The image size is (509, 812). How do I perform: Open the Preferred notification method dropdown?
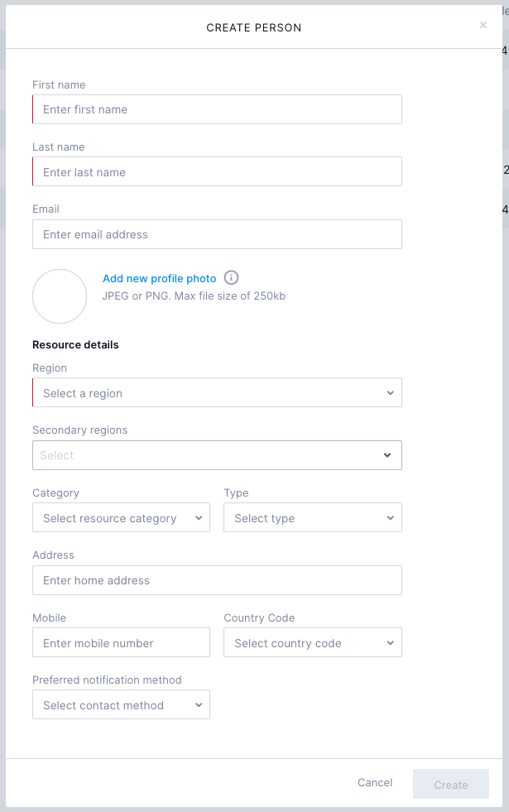(x=121, y=704)
